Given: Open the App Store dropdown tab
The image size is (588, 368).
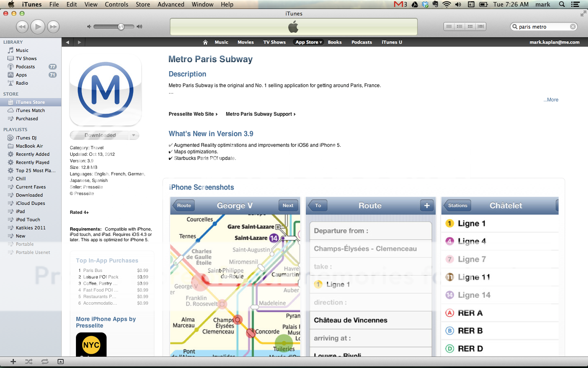Looking at the screenshot, I should point(309,42).
